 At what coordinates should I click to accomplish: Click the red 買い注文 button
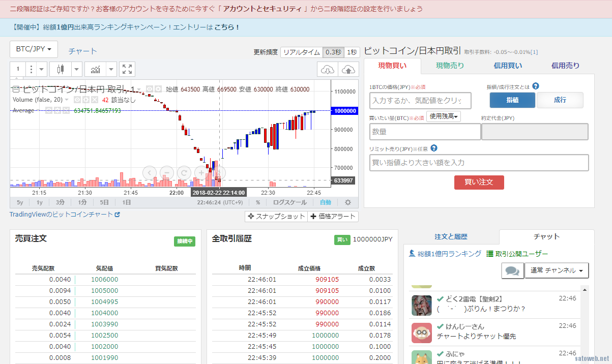click(479, 182)
